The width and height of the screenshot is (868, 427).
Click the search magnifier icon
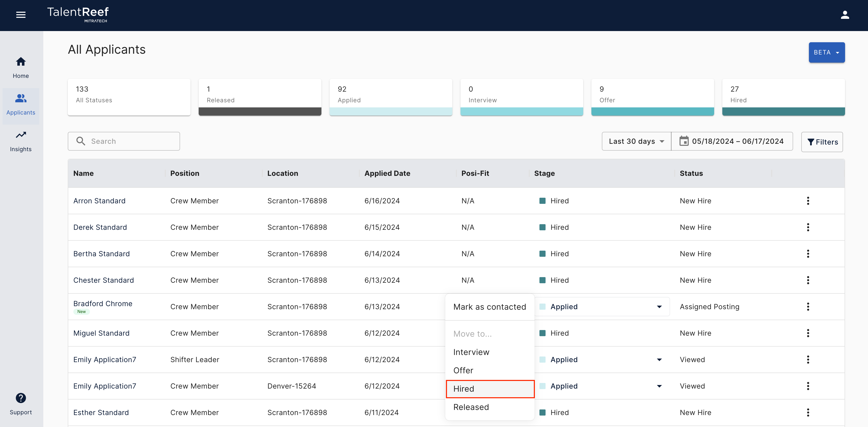click(x=80, y=141)
